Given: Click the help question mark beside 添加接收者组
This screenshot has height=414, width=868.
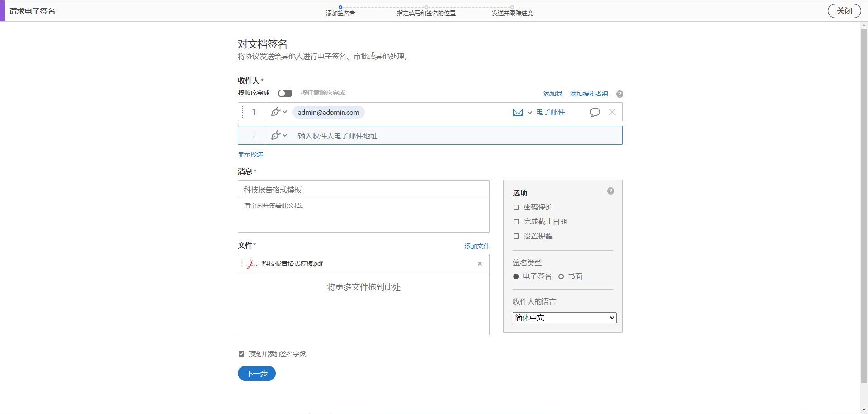Looking at the screenshot, I should 620,94.
